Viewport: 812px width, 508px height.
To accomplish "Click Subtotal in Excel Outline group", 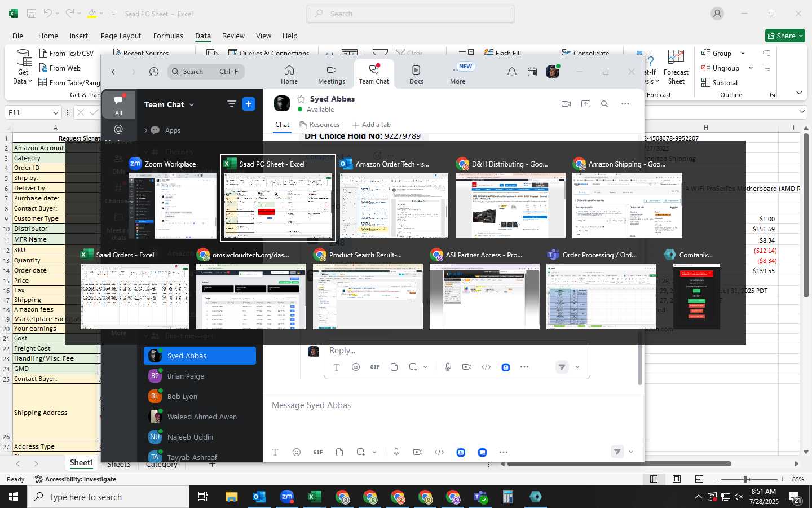I will 720,82.
